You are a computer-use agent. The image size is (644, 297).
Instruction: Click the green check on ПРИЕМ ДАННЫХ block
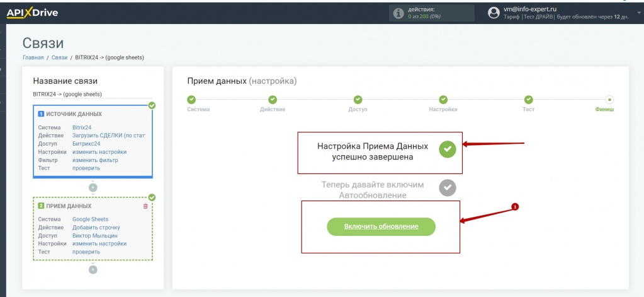coord(152,197)
